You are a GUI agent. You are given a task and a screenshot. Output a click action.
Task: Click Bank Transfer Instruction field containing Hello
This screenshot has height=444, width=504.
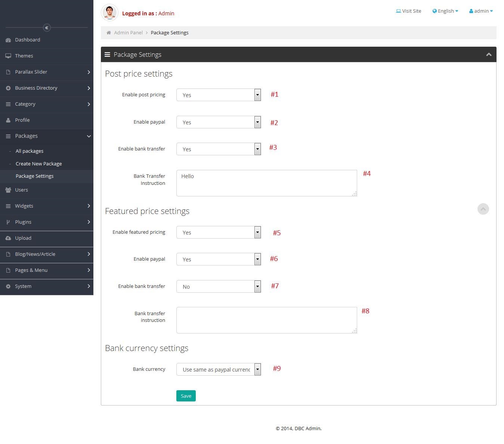(267, 183)
